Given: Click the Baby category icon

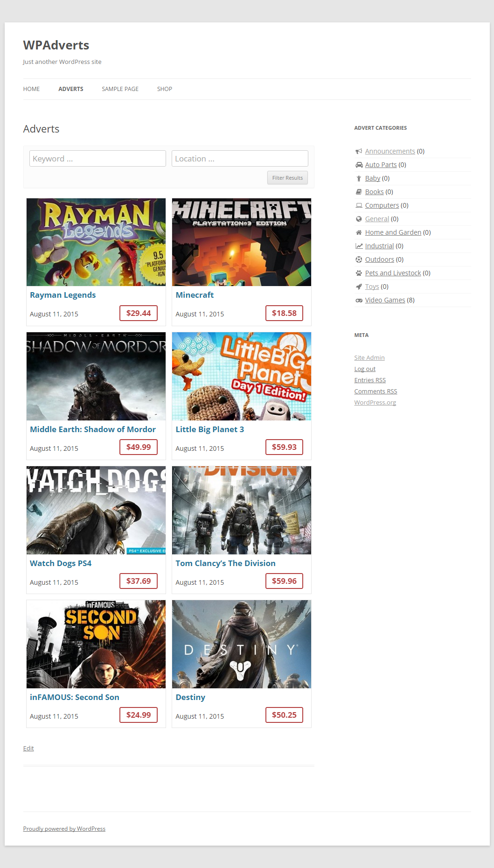Looking at the screenshot, I should (359, 178).
